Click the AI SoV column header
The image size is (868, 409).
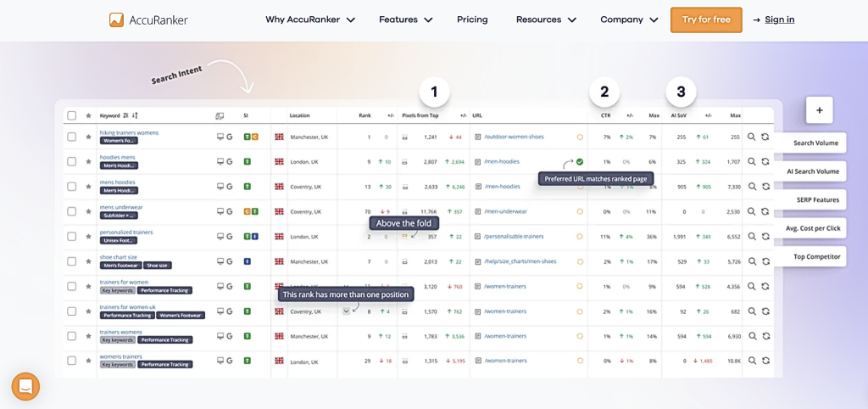coord(678,115)
